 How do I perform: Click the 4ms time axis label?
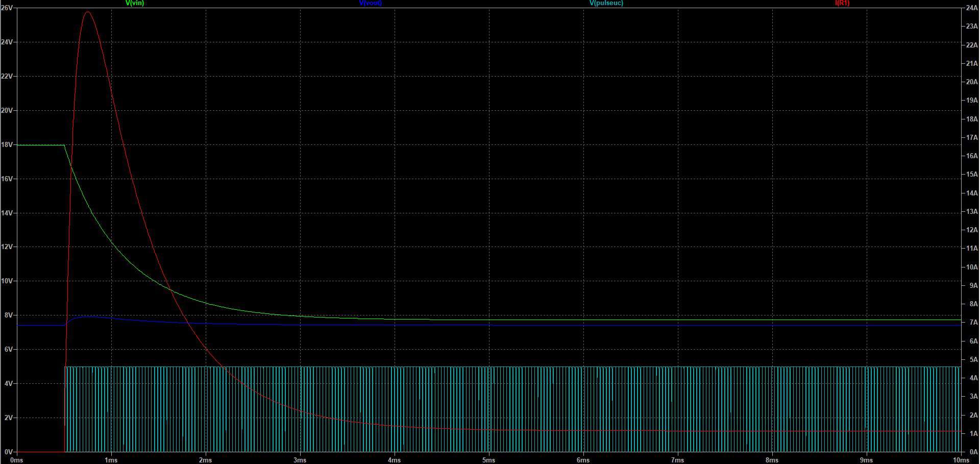click(395, 460)
